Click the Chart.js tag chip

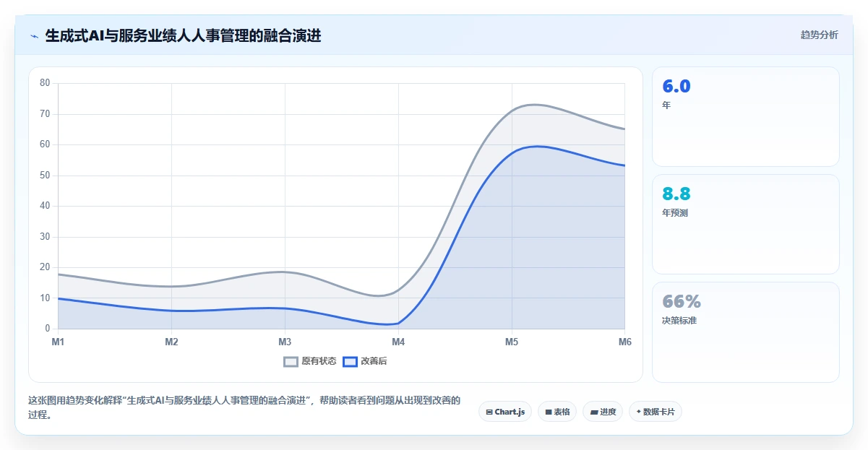point(505,412)
